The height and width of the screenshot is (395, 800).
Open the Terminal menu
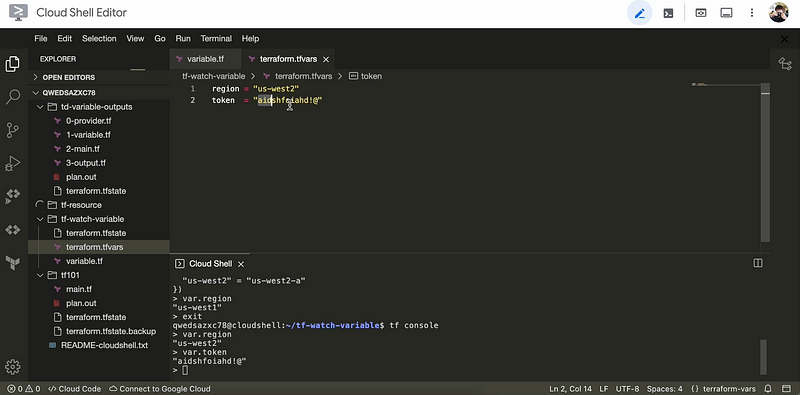[x=216, y=38]
